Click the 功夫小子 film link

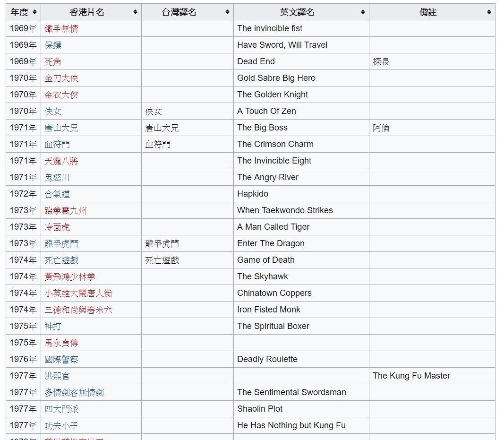click(61, 426)
